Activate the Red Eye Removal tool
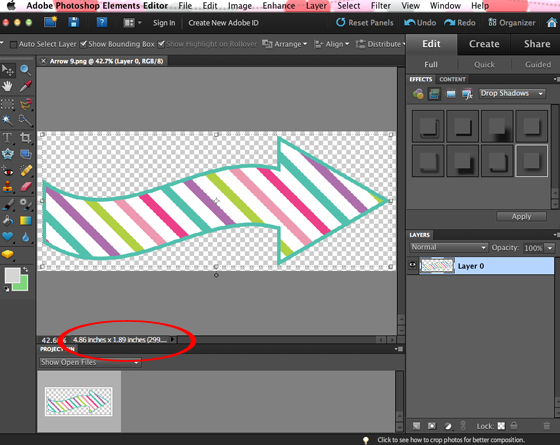Image resolution: width=560 pixels, height=445 pixels. coord(7,171)
